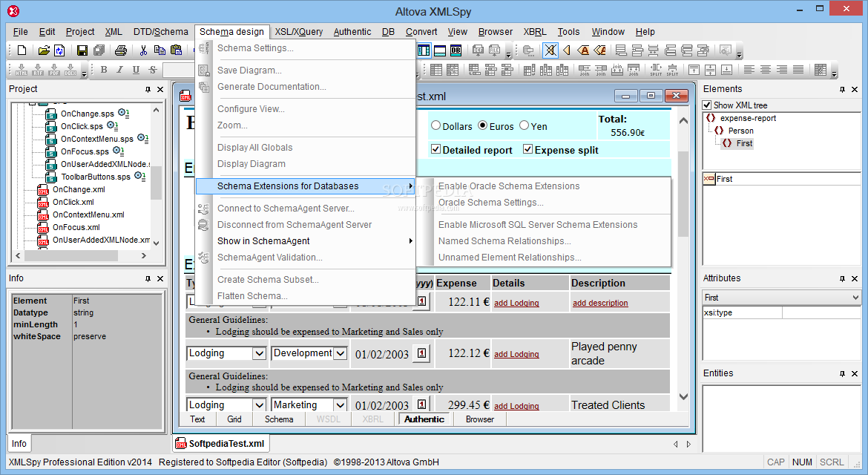Select Person node in XML tree
This screenshot has height=475, width=868.
[740, 131]
